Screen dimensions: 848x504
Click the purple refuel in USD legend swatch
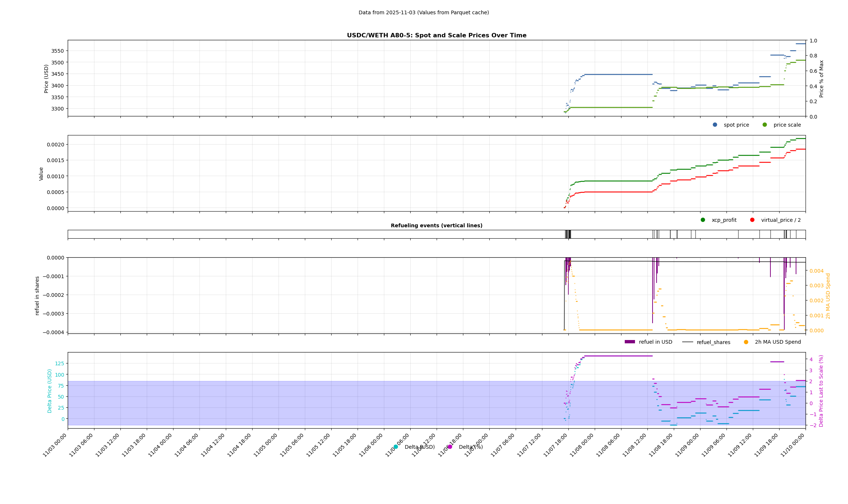click(x=630, y=342)
